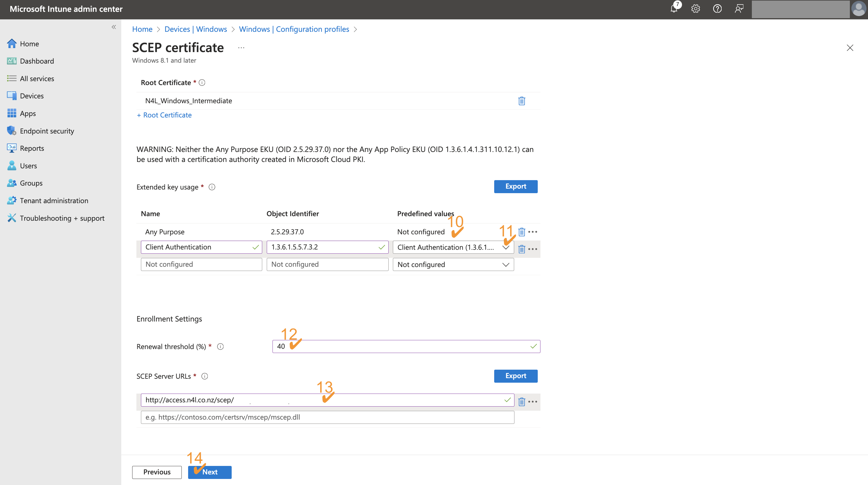Open Reports from the sidebar
The image size is (868, 485).
pyautogui.click(x=32, y=148)
